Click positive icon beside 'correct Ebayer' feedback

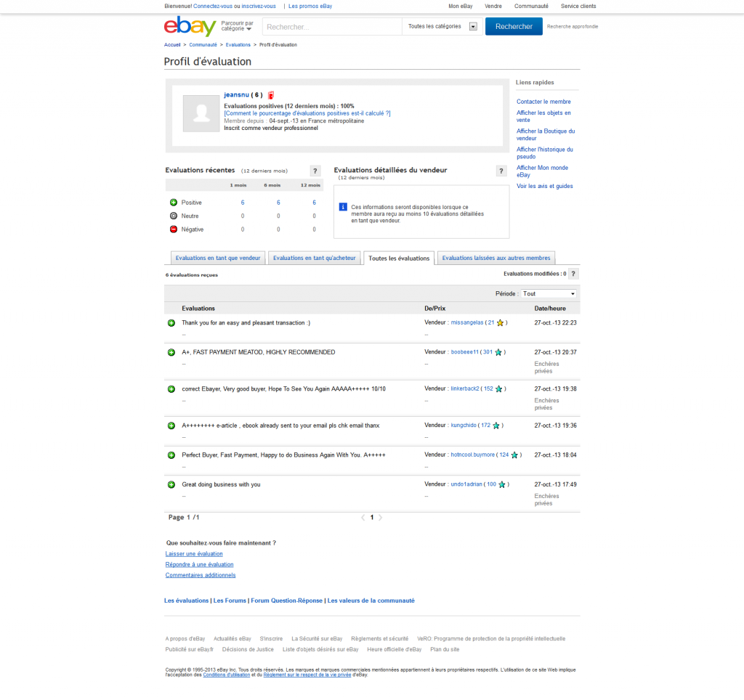click(x=171, y=389)
